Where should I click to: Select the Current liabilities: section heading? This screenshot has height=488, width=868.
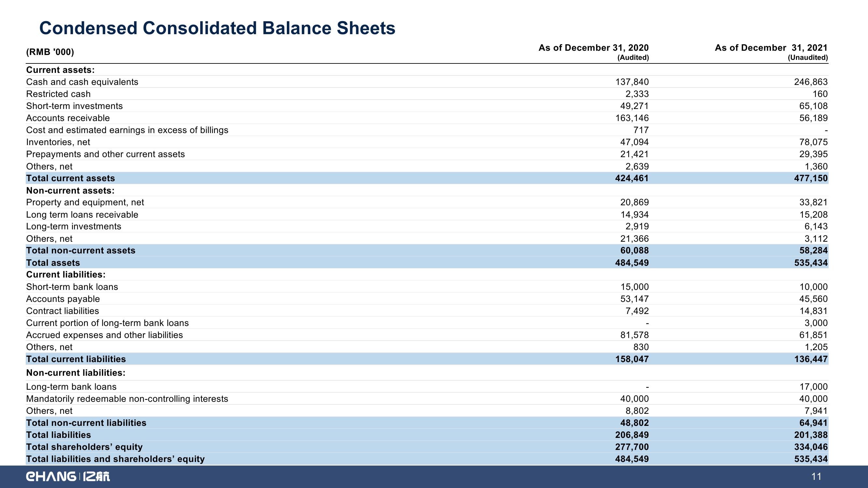point(66,275)
